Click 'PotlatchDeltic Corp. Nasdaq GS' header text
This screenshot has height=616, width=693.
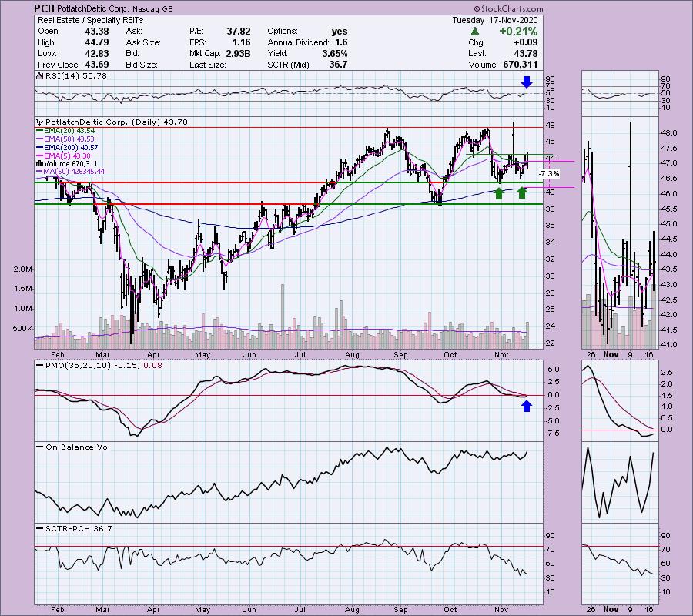115,8
